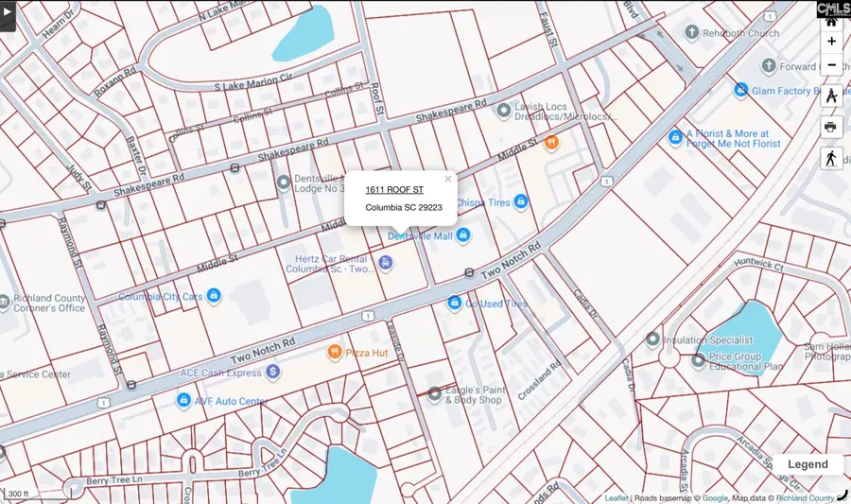Click the AVF Auto Center marker
The width and height of the screenshot is (851, 504).
(x=184, y=401)
